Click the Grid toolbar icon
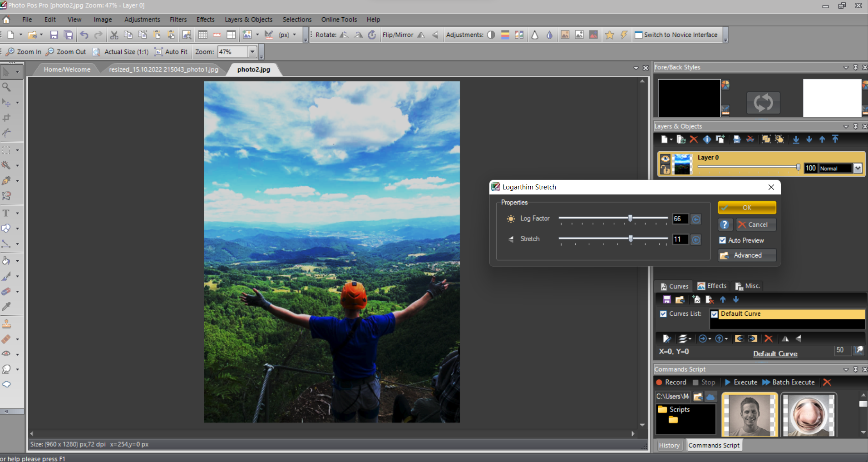This screenshot has width=868, height=462. point(202,35)
